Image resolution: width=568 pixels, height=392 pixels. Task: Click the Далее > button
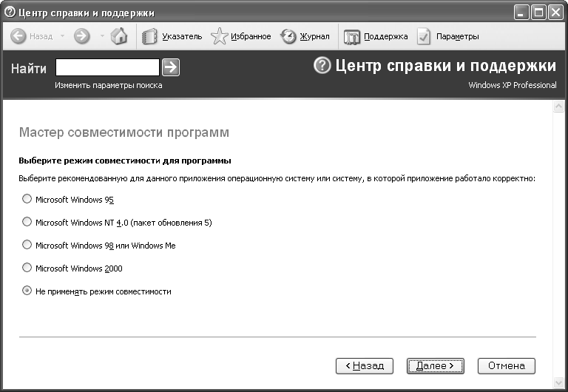click(x=435, y=365)
